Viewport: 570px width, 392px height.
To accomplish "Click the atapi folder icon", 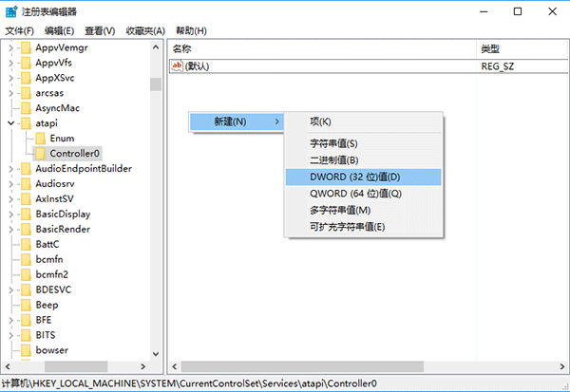I will (x=27, y=123).
